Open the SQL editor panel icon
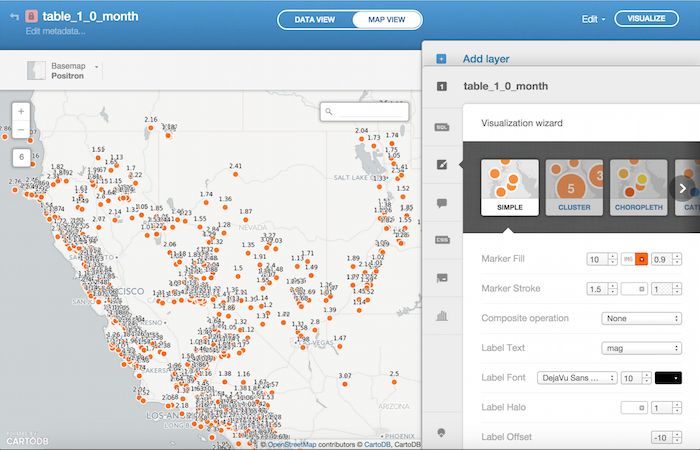Viewport: 700px width, 450px height. 442,127
